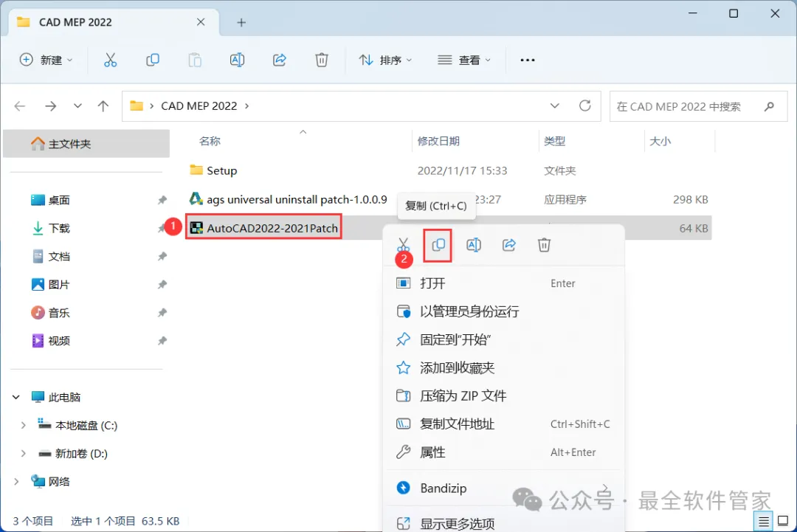Open 主文件夹 in the sidebar

[x=86, y=144]
